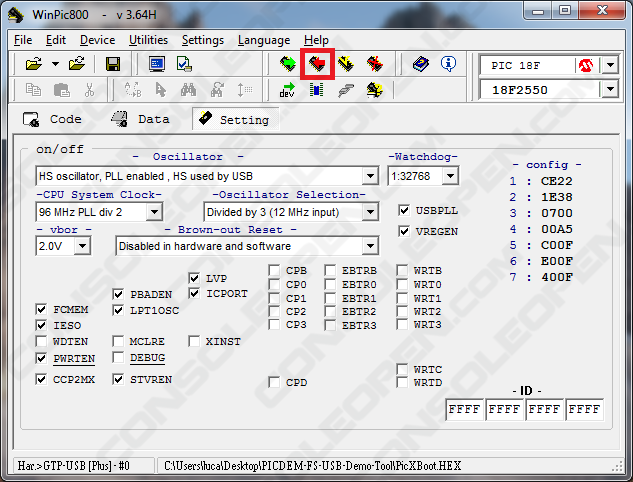Check the CP0 checkbox

[x=274, y=285]
